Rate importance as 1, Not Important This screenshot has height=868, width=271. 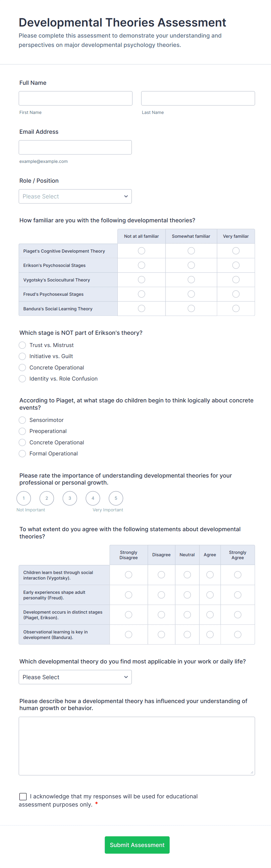coord(24,498)
